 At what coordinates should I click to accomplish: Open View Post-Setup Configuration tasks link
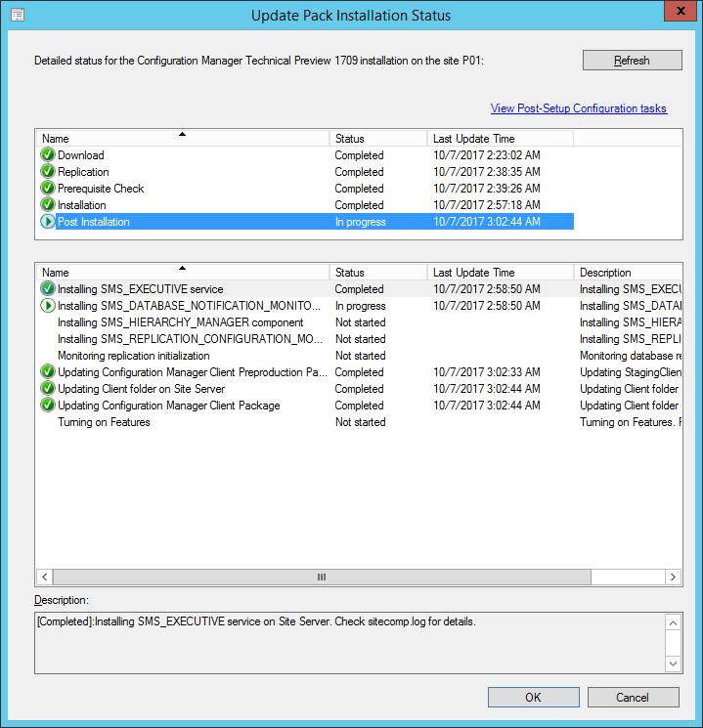tap(579, 108)
